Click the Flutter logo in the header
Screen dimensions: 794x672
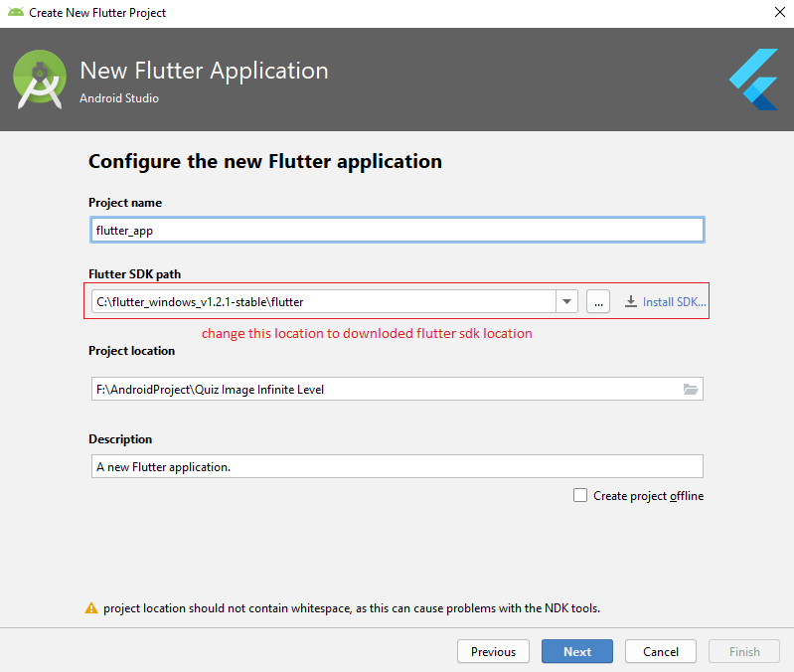pyautogui.click(x=753, y=80)
